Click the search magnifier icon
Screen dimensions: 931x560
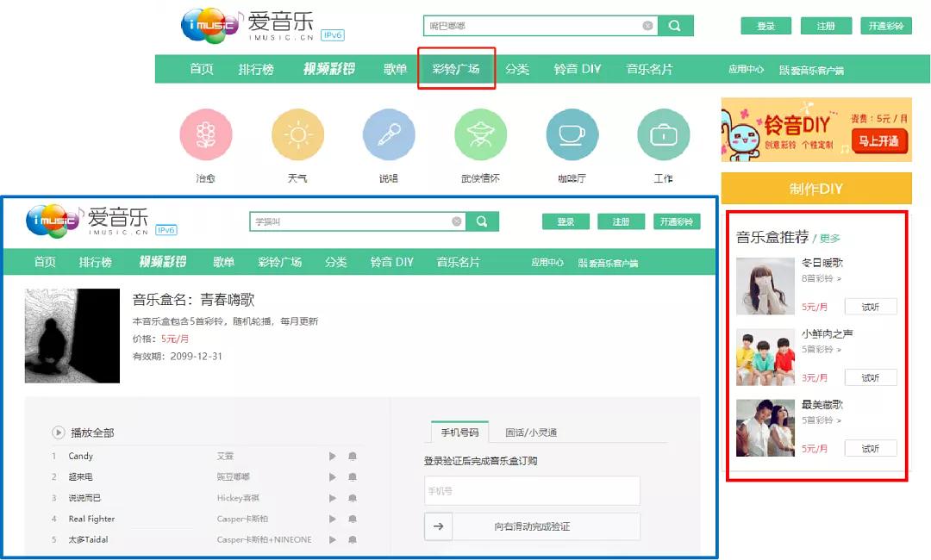676,26
